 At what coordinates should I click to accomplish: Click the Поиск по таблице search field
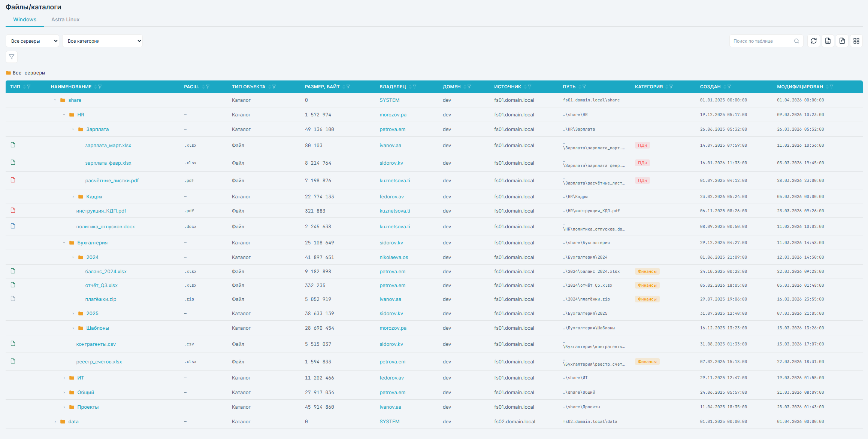[x=759, y=41]
